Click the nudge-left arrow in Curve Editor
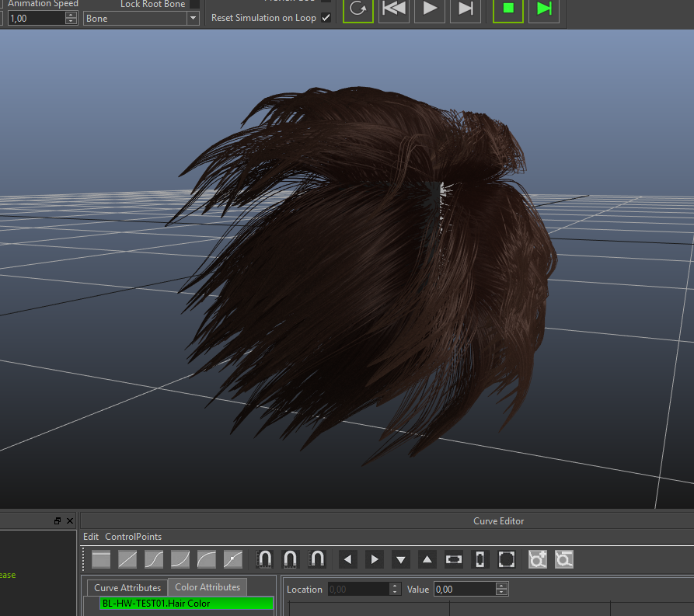Screen dimensions: 694x616 coord(347,559)
